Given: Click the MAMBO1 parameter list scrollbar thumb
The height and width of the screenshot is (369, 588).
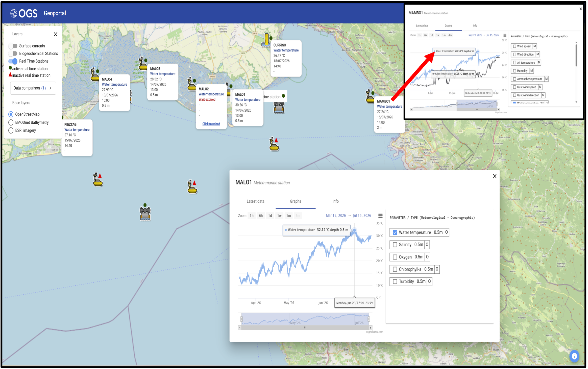Looking at the screenshot, I should [576, 55].
